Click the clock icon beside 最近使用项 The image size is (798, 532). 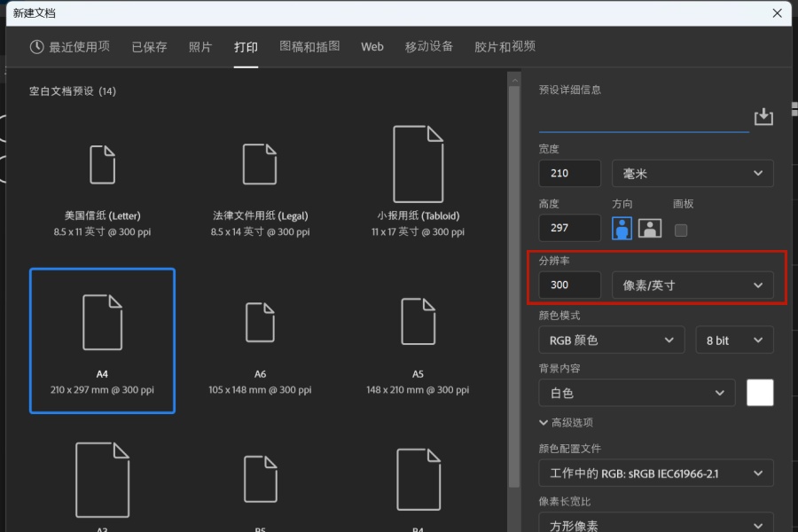36,47
